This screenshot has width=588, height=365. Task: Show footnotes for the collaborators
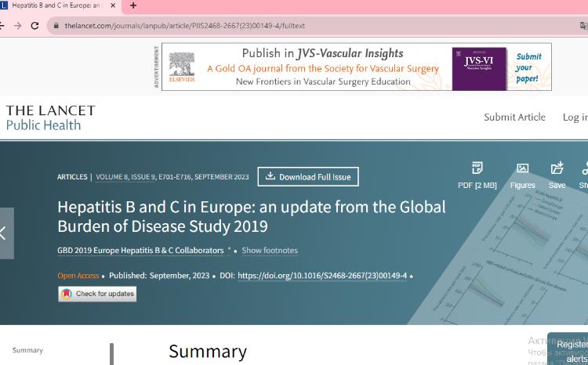point(269,251)
